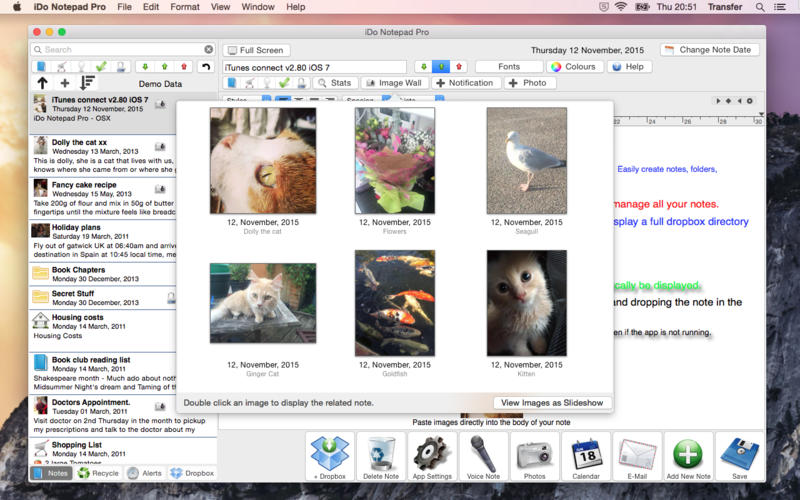This screenshot has width=800, height=500.
Task: Switch to the Alerts tab
Action: [145, 473]
